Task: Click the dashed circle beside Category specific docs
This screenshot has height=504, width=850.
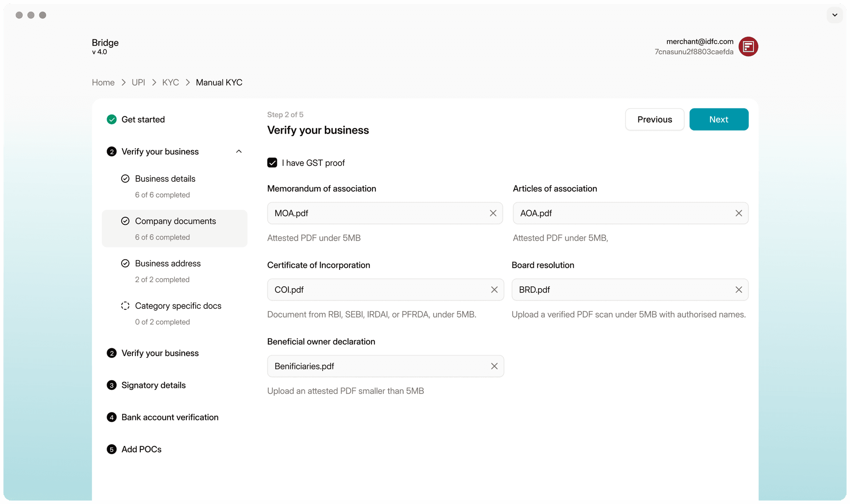Action: 125,306
